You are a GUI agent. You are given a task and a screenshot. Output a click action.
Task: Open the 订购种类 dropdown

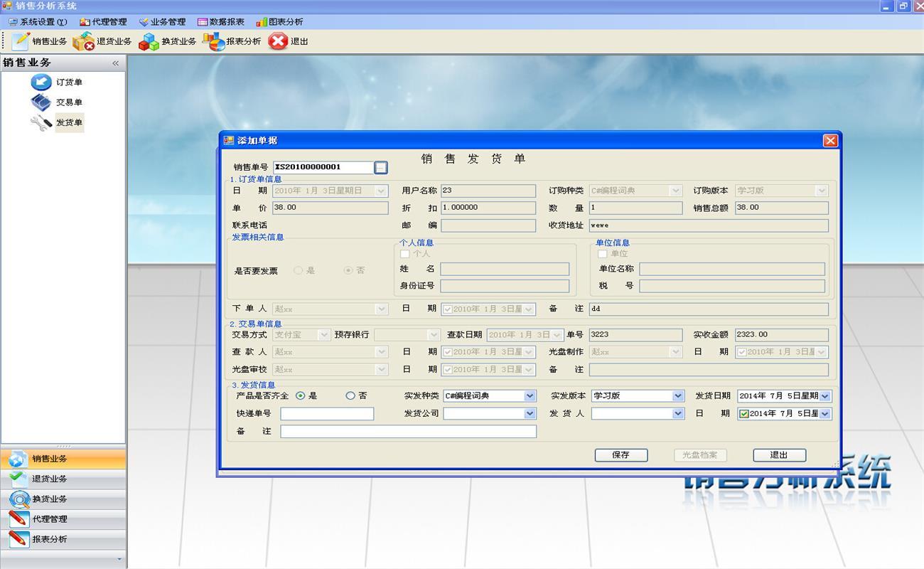pos(676,191)
